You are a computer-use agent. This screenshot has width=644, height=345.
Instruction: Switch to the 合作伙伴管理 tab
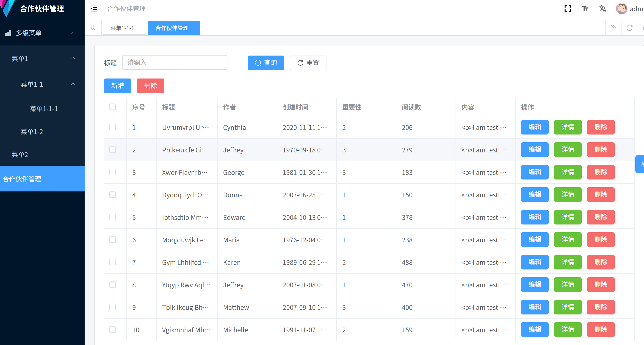click(x=174, y=28)
